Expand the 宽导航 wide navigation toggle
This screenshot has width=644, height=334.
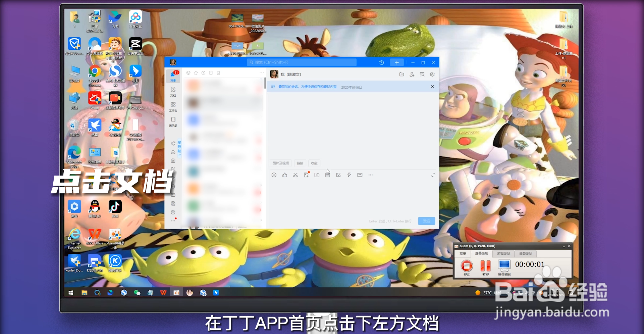pos(179,148)
